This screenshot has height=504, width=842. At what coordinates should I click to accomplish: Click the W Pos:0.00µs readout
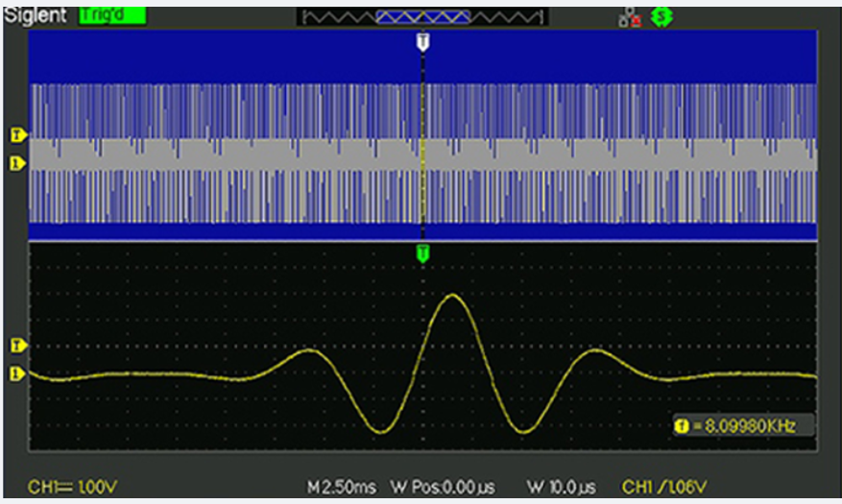click(x=443, y=488)
